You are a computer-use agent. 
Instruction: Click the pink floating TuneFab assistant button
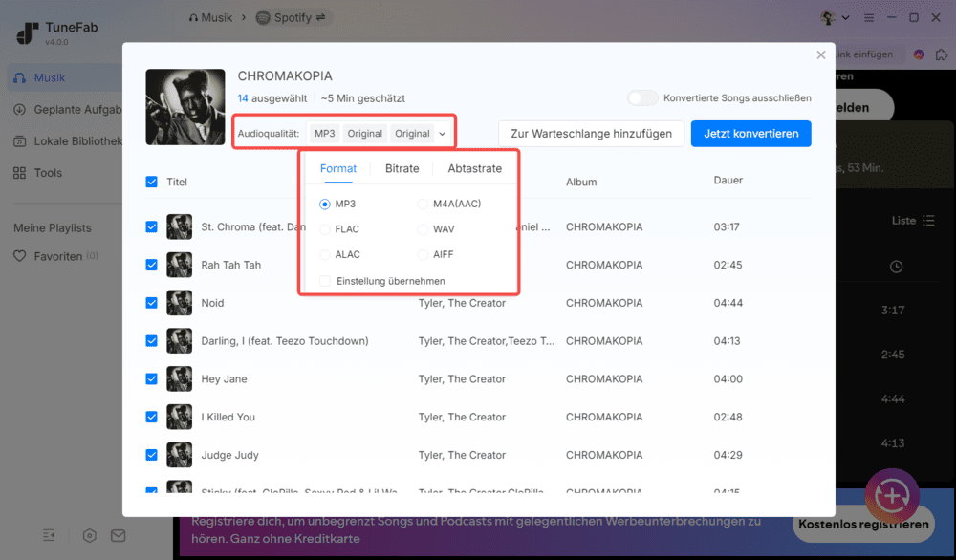[892, 496]
